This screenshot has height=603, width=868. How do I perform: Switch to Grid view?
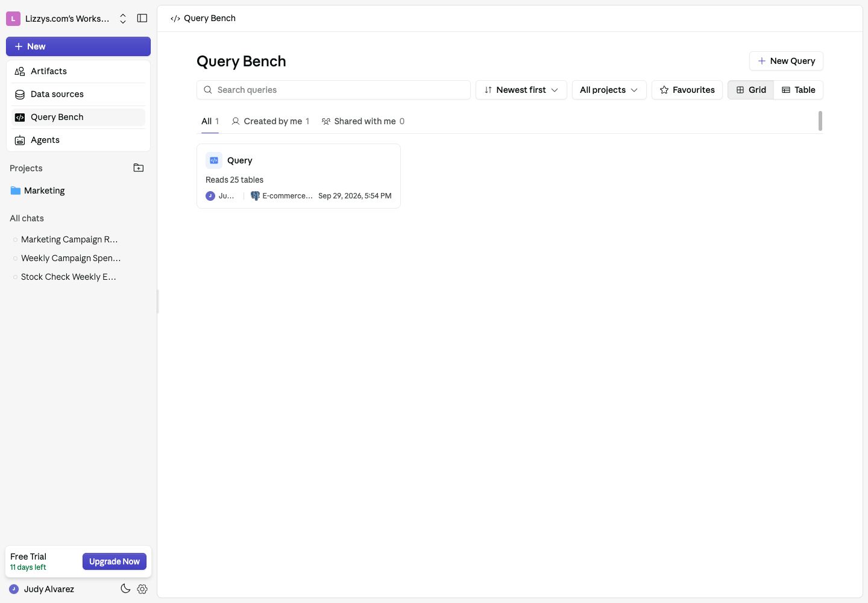751,90
